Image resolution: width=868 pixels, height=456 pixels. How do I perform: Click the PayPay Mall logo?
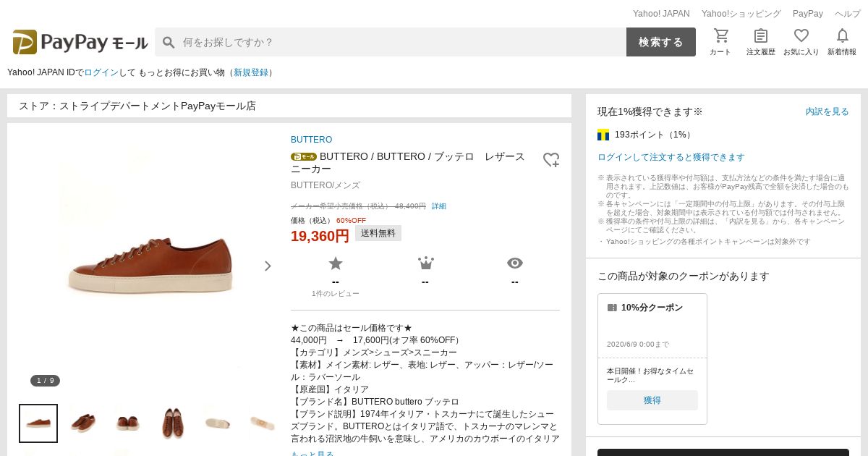click(80, 42)
